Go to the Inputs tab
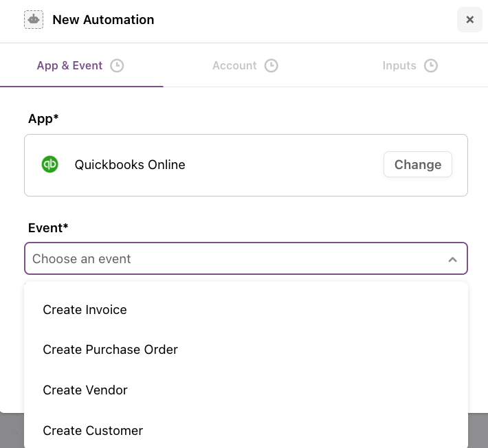The height and width of the screenshot is (448, 488). [410, 66]
